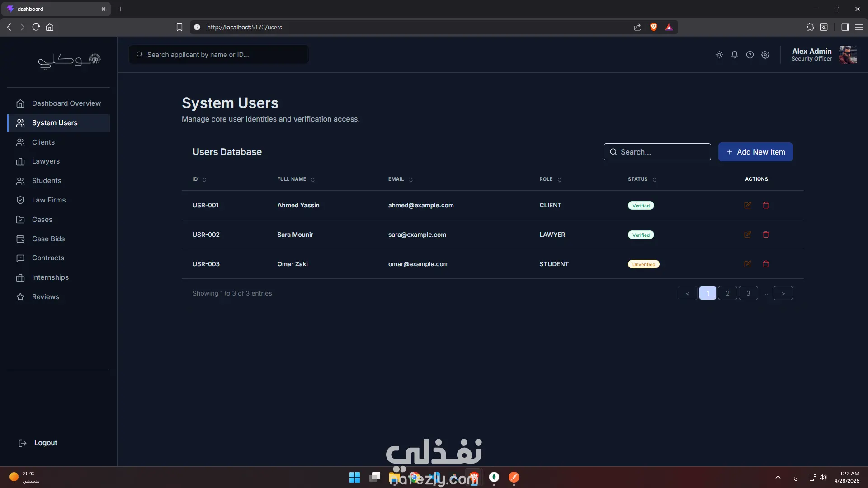This screenshot has width=868, height=488.
Task: Open the browser hamburger menu
Action: tap(859, 27)
